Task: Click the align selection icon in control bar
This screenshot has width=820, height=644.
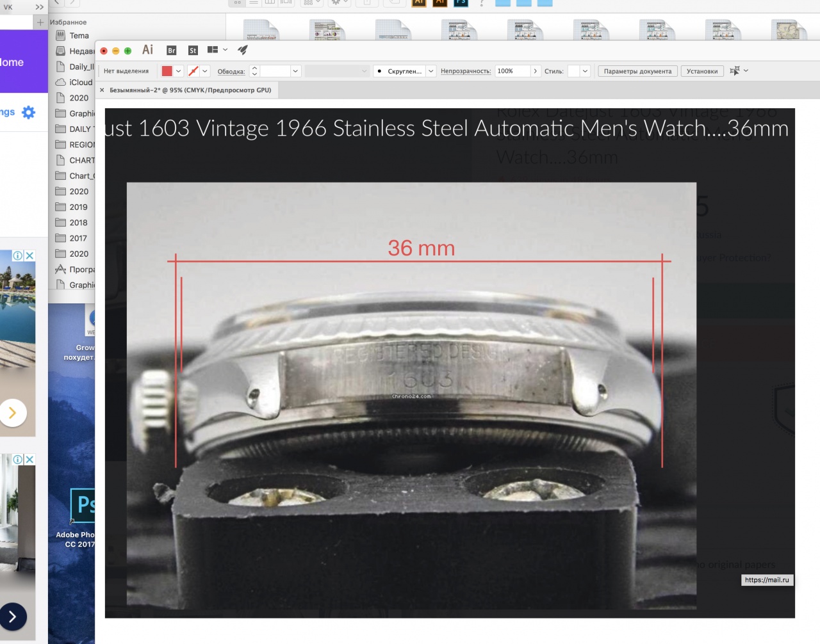Action: coord(735,70)
